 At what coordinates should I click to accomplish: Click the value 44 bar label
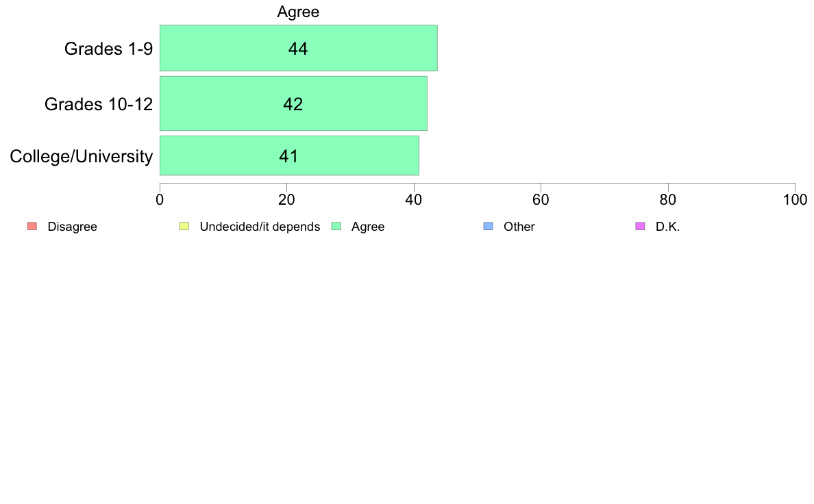[x=298, y=49]
